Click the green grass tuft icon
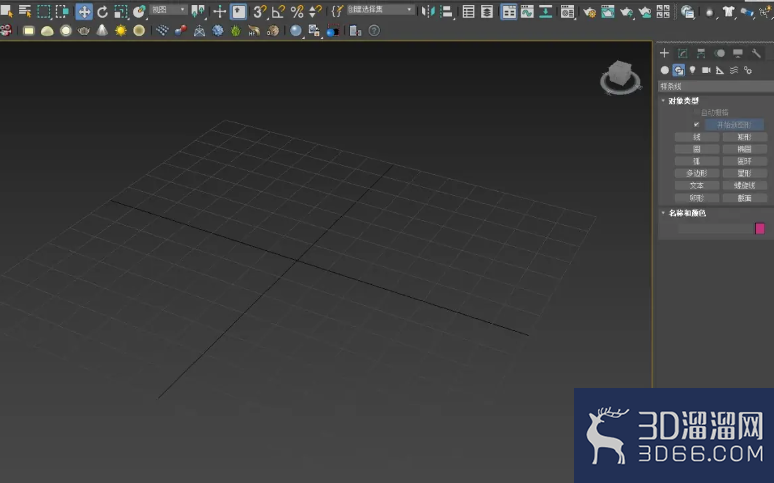Image resolution: width=774 pixels, height=483 pixels. [x=236, y=31]
